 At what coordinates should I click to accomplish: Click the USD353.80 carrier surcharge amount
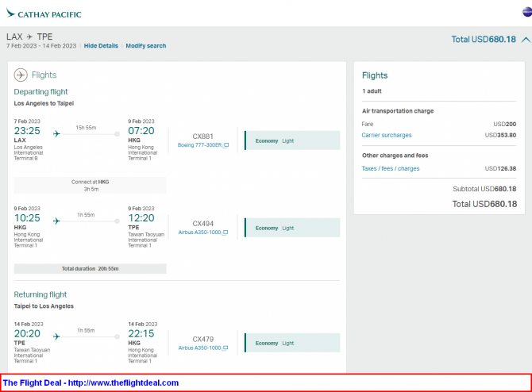[x=500, y=135]
